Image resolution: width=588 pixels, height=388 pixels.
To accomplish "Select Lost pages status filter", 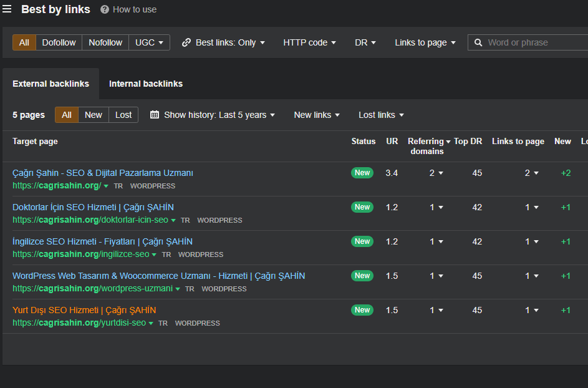I will coord(123,115).
